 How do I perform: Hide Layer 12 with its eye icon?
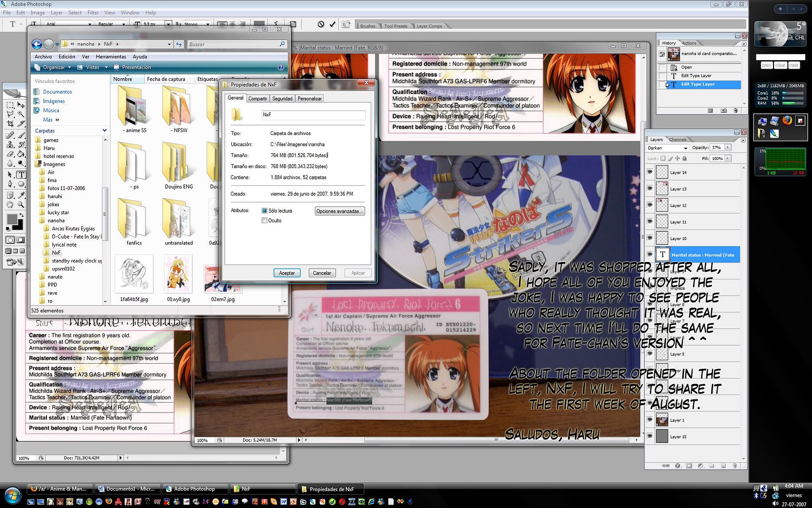pyautogui.click(x=650, y=205)
